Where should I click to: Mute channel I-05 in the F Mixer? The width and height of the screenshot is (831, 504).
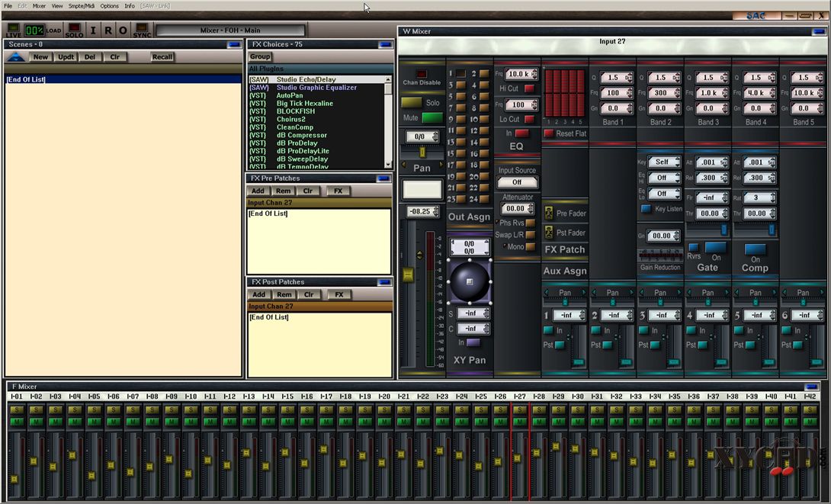[95, 422]
